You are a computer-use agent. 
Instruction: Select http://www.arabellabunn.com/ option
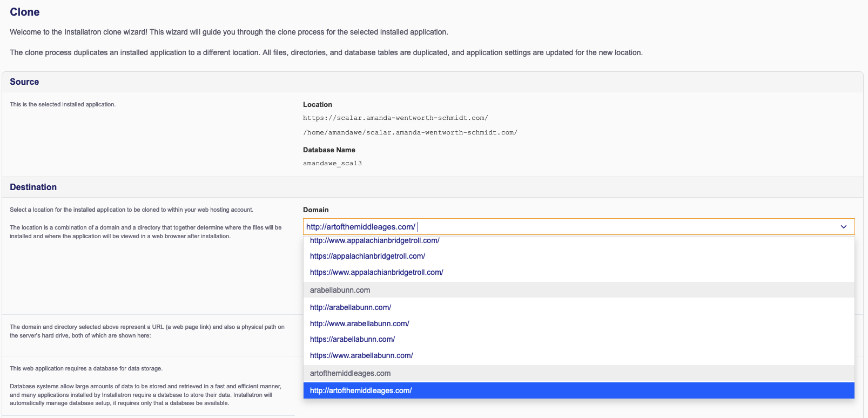(x=578, y=323)
